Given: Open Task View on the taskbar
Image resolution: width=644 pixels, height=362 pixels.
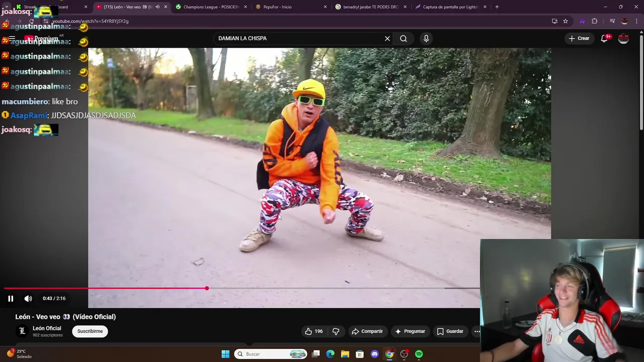Looking at the screenshot, I should [315, 354].
